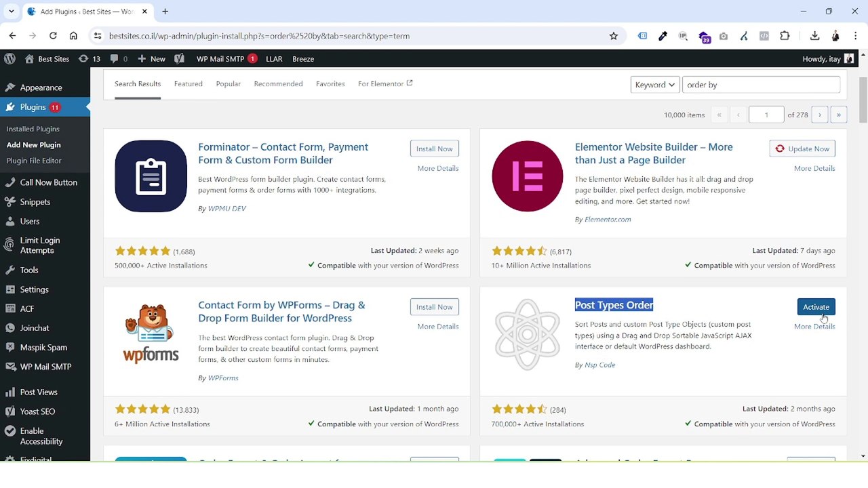Image resolution: width=868 pixels, height=488 pixels.
Task: Activate the Post Types Order plugin
Action: point(816,307)
